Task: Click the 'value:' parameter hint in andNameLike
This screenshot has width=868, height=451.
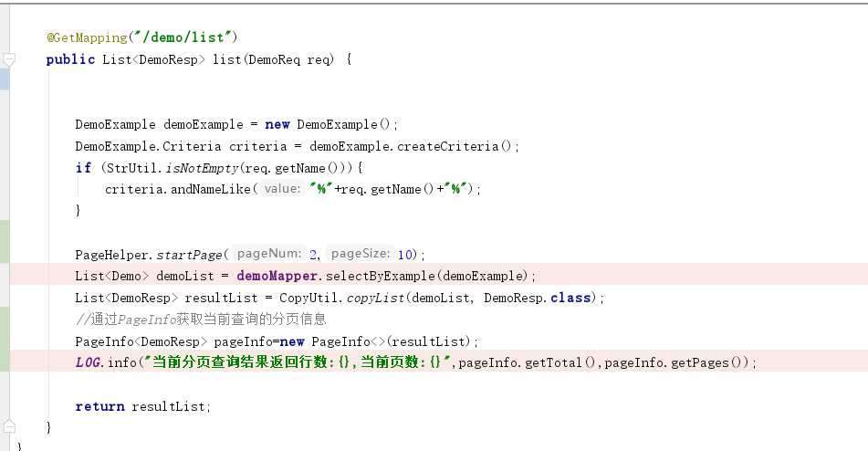Action: (282, 189)
